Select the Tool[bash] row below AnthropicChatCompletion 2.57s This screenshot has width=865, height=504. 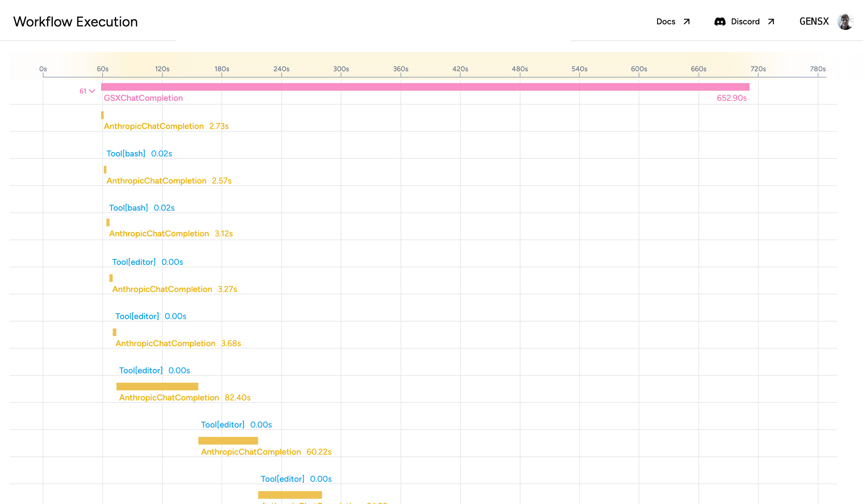[142, 208]
